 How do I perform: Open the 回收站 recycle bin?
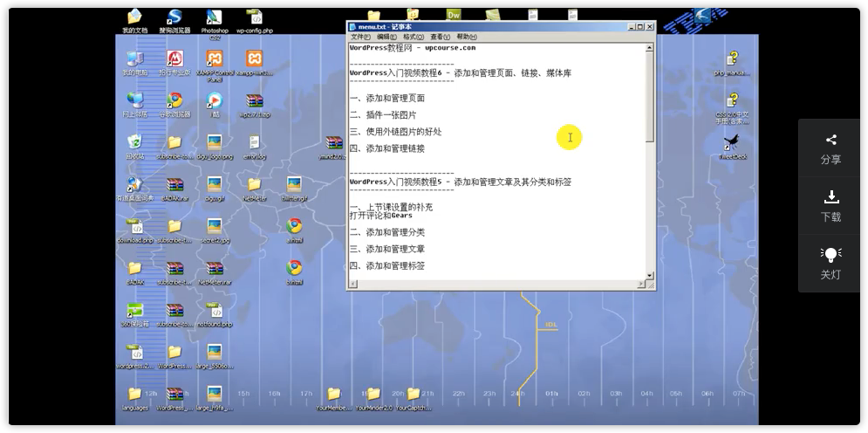click(x=134, y=147)
